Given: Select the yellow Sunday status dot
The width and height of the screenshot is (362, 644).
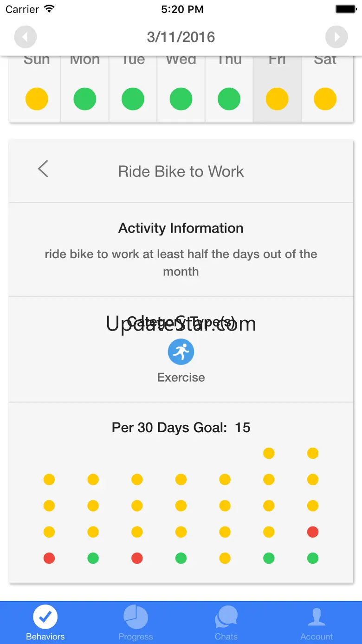Looking at the screenshot, I should (37, 99).
